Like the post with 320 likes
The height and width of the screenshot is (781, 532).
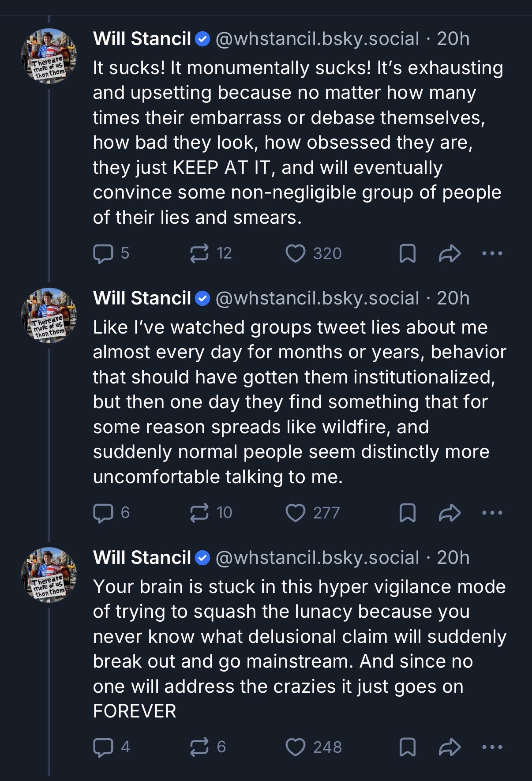[295, 254]
